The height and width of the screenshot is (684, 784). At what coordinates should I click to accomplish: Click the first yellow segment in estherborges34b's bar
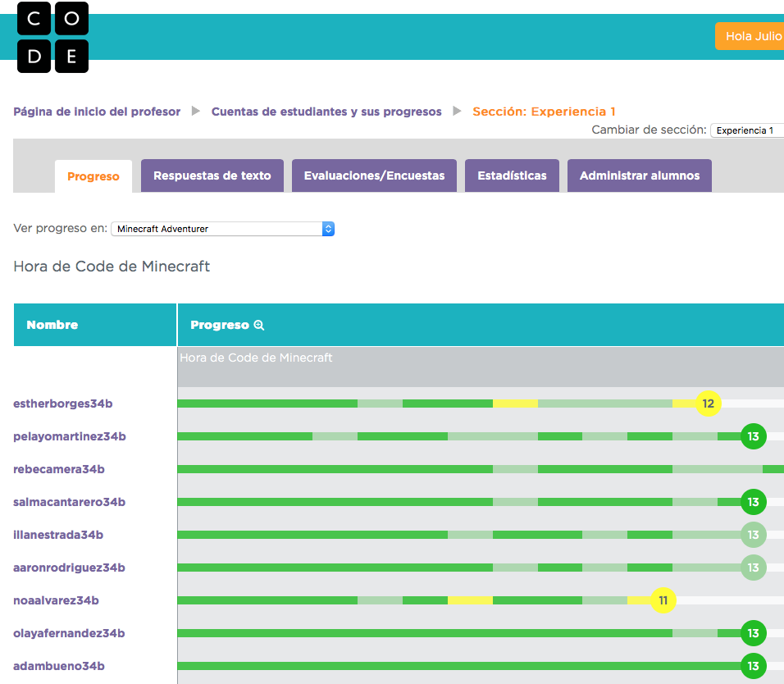click(516, 404)
